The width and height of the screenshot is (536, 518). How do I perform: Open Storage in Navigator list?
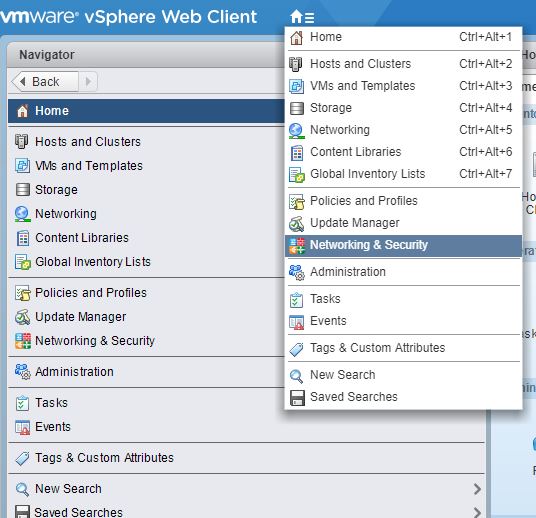146,189
